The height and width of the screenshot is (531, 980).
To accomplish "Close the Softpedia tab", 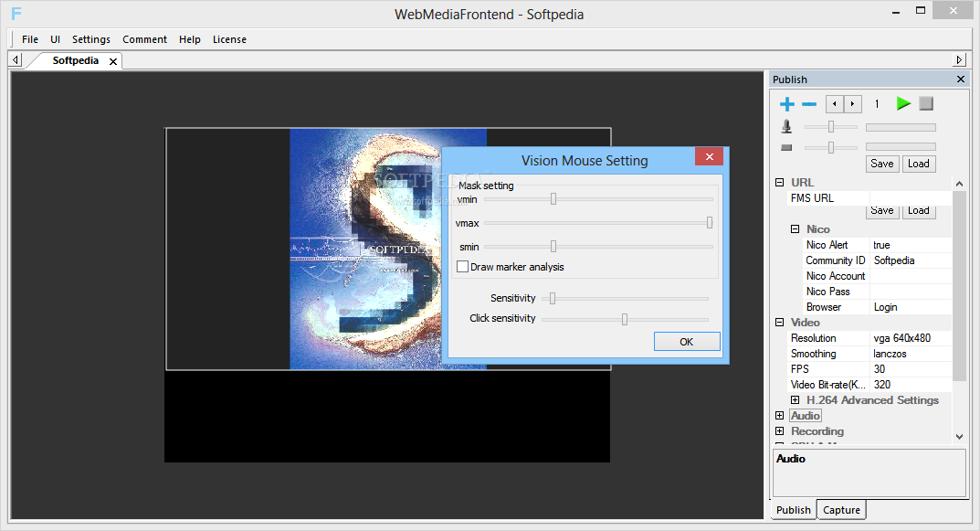I will tap(113, 61).
